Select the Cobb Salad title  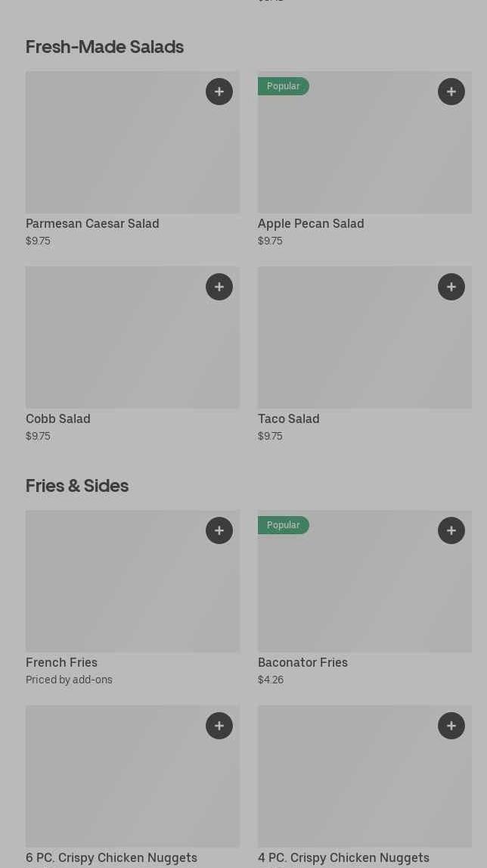tap(58, 418)
